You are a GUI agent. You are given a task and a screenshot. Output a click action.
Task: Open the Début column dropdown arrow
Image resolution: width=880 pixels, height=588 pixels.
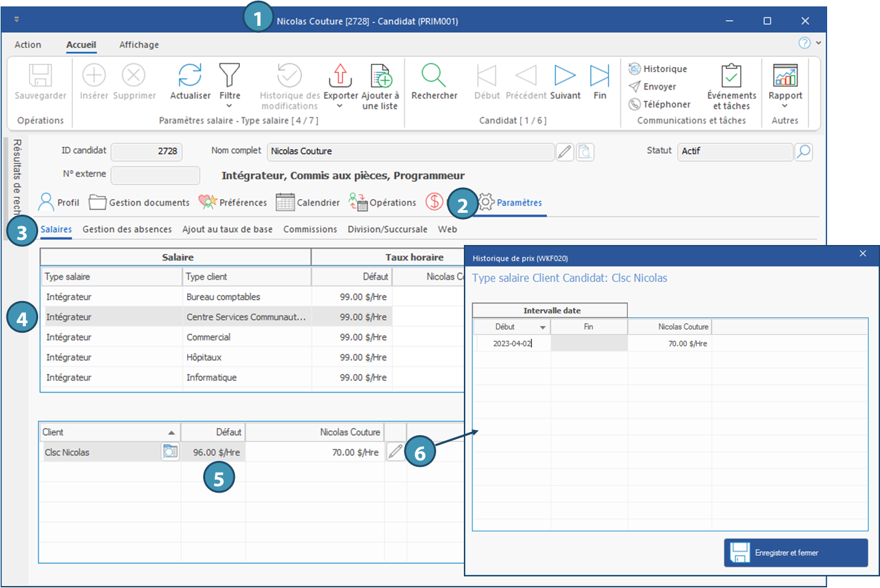tap(543, 328)
